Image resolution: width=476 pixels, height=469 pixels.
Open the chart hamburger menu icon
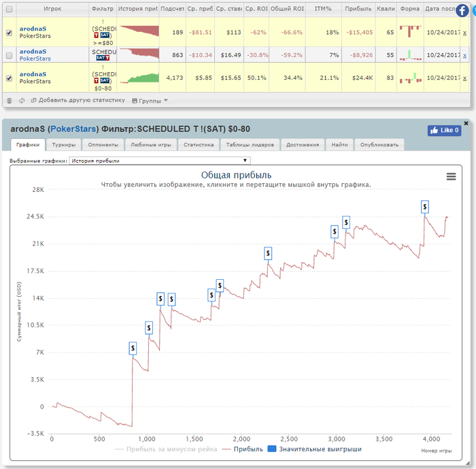[451, 176]
